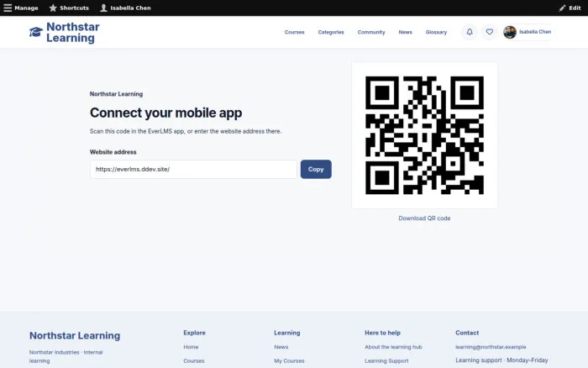588x368 pixels.
Task: Open the News nav item in header
Action: pyautogui.click(x=406, y=32)
